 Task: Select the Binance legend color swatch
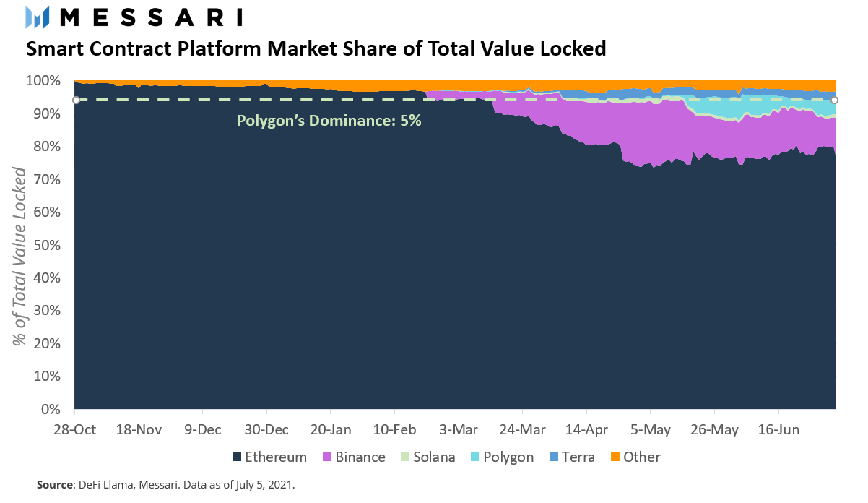coord(327,457)
